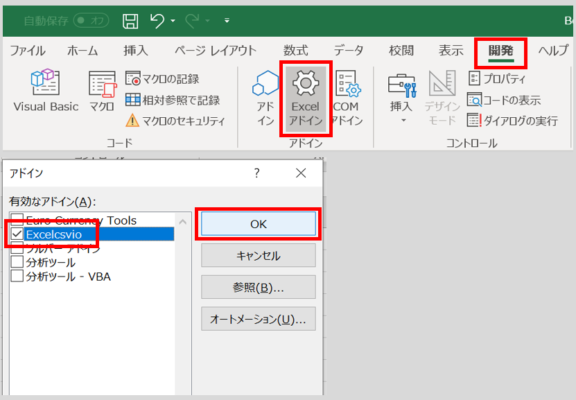Undo the last action

coord(157,21)
